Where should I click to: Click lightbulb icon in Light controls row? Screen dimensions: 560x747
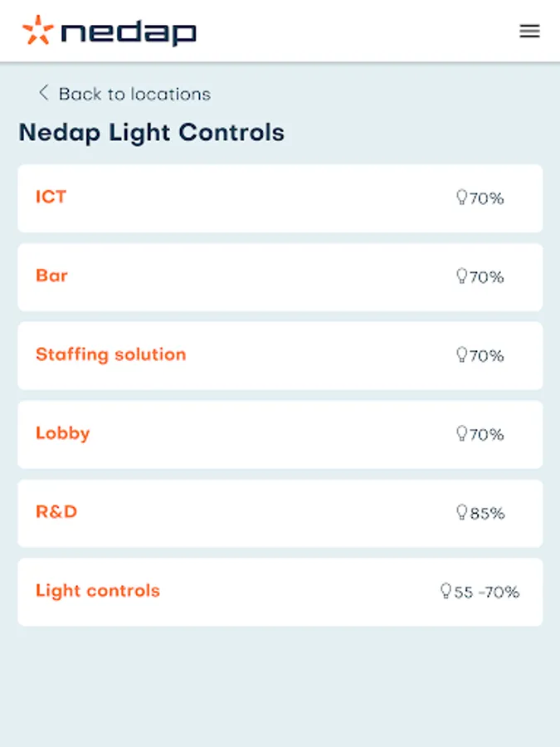click(x=446, y=591)
